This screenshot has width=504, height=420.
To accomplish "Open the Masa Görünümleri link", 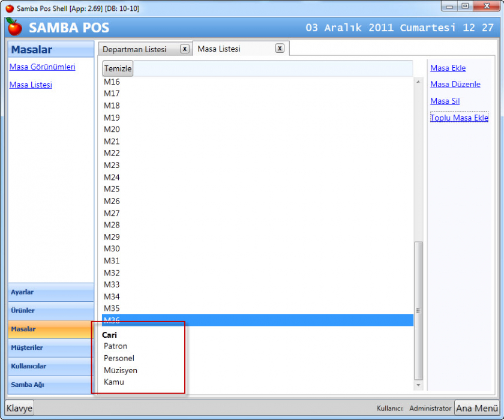I will click(x=42, y=67).
